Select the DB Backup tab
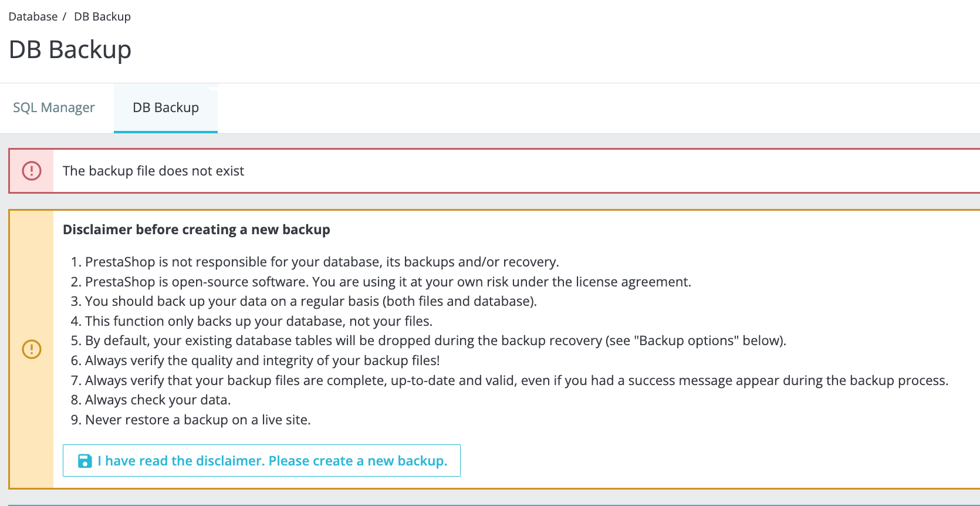The width and height of the screenshot is (980, 506). (x=165, y=107)
